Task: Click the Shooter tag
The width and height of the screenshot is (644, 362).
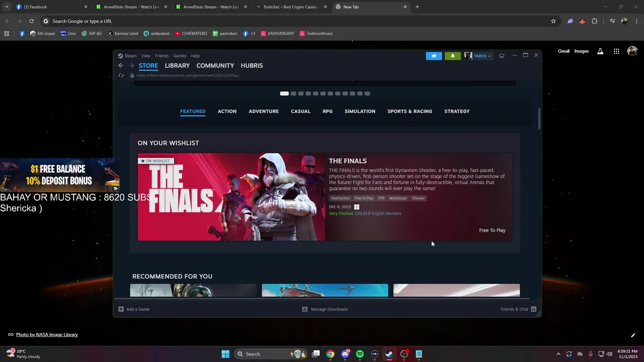Action: click(419, 198)
